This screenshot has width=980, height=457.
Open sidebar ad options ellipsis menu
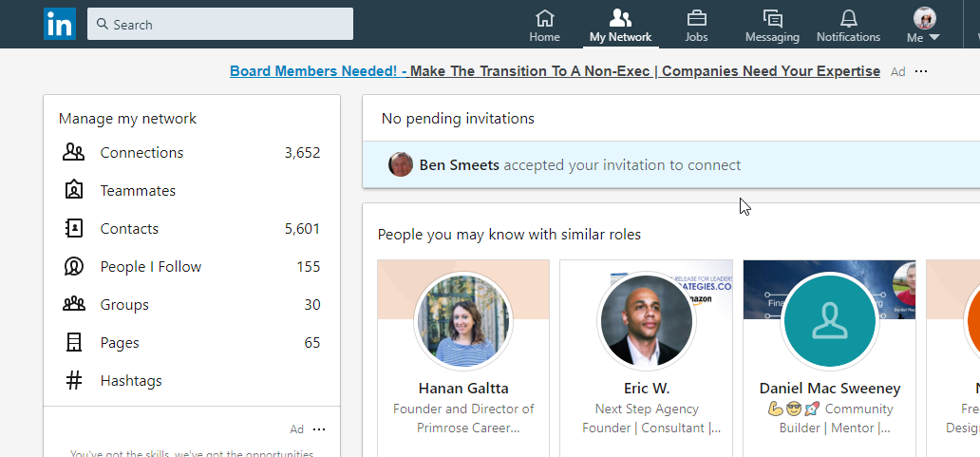(x=319, y=429)
